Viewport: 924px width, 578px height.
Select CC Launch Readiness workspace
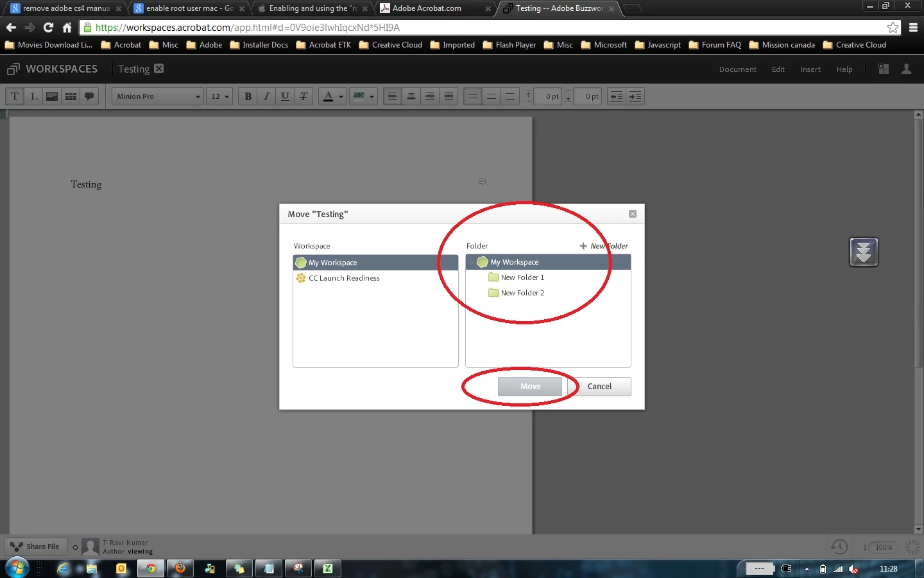click(375, 278)
